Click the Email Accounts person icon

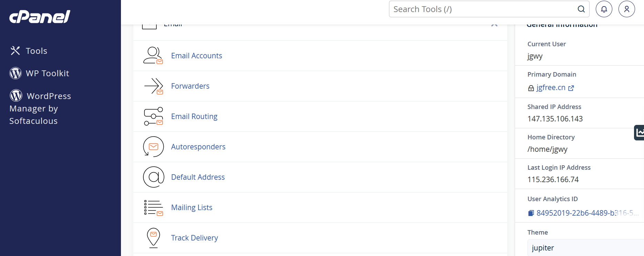pyautogui.click(x=153, y=56)
